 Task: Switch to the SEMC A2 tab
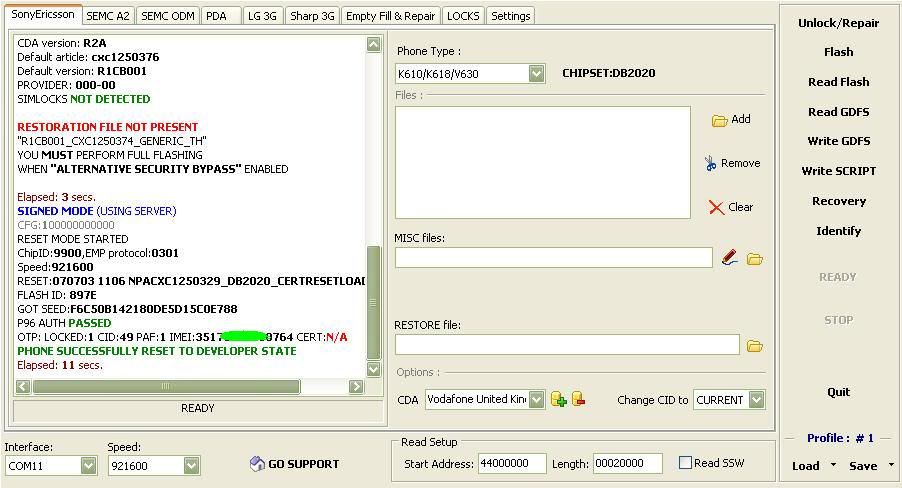pyautogui.click(x=108, y=16)
